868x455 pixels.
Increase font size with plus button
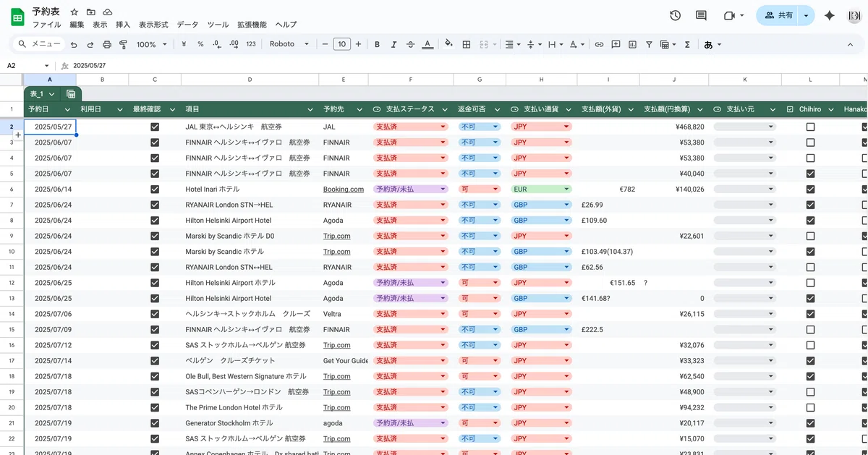pos(359,44)
